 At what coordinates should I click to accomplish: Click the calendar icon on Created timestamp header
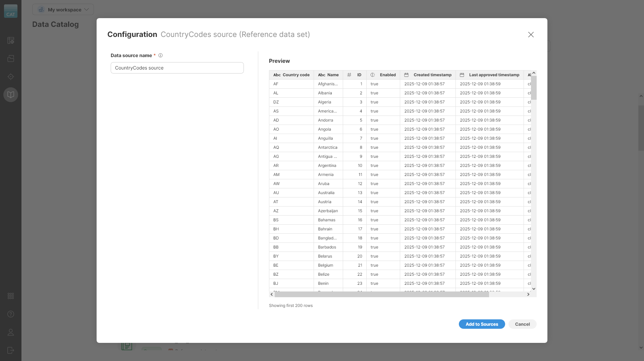(x=406, y=75)
